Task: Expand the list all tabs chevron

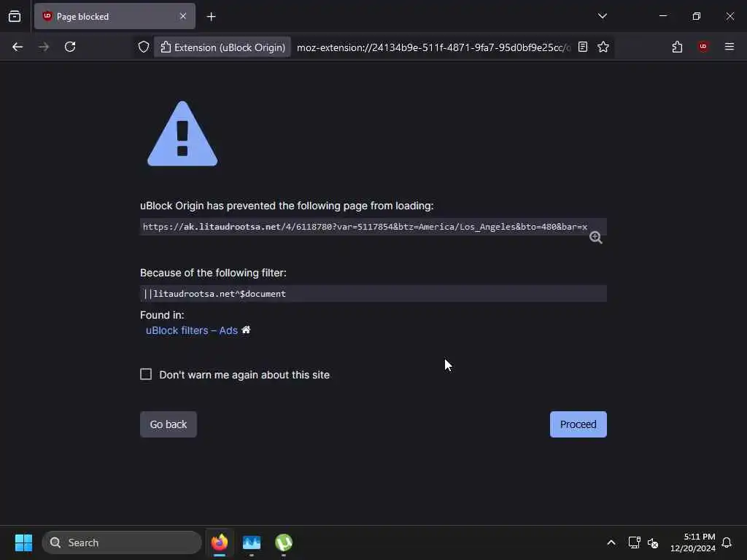Action: click(x=602, y=16)
